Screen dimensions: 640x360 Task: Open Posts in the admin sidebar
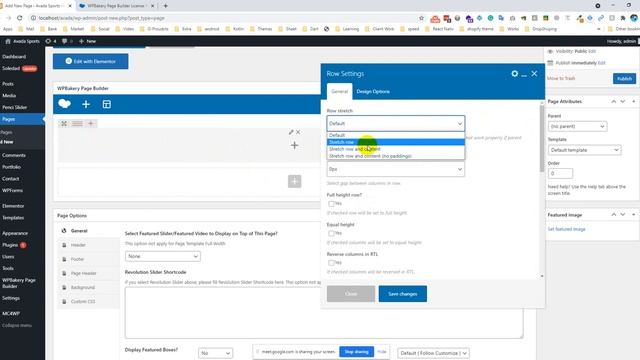pos(8,84)
